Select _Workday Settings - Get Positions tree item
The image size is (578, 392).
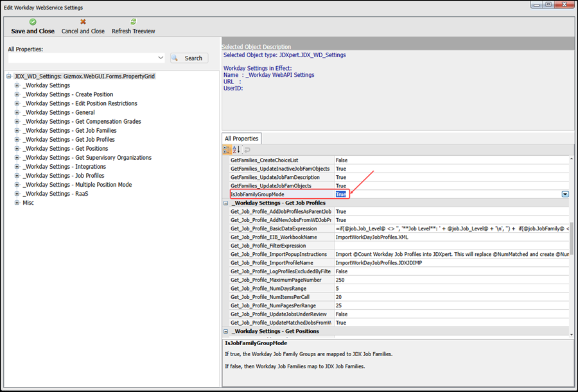click(x=66, y=148)
